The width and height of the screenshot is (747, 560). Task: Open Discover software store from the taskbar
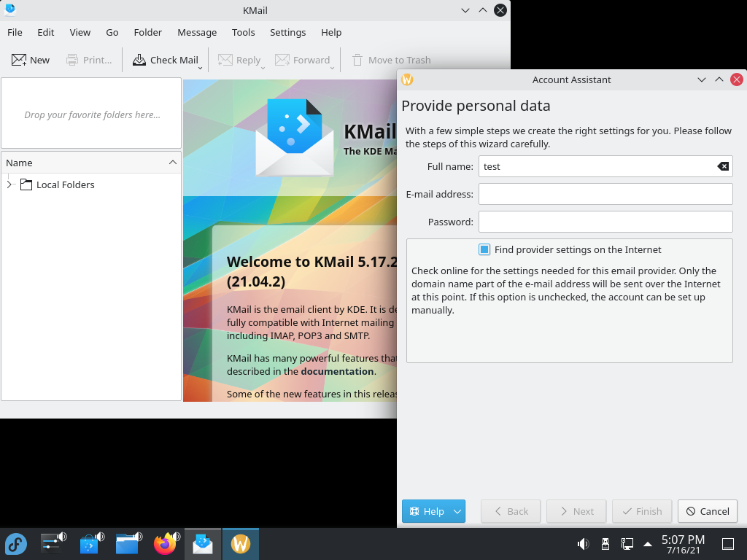click(x=90, y=544)
